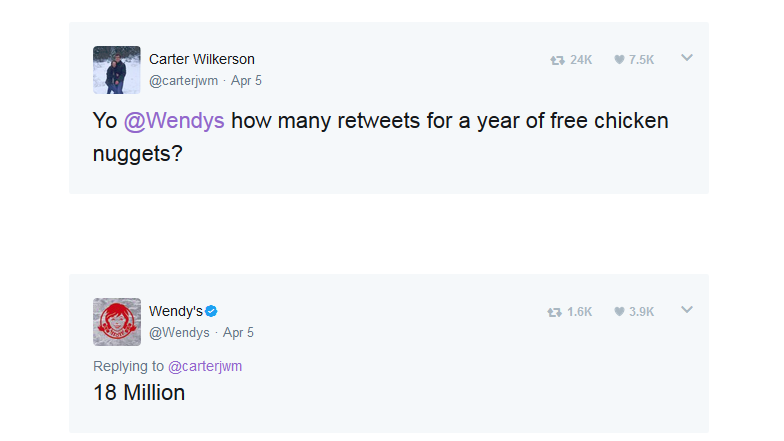Open Carter Wilkerson's profile picture
Screen dimensions: 784x441
[116, 70]
